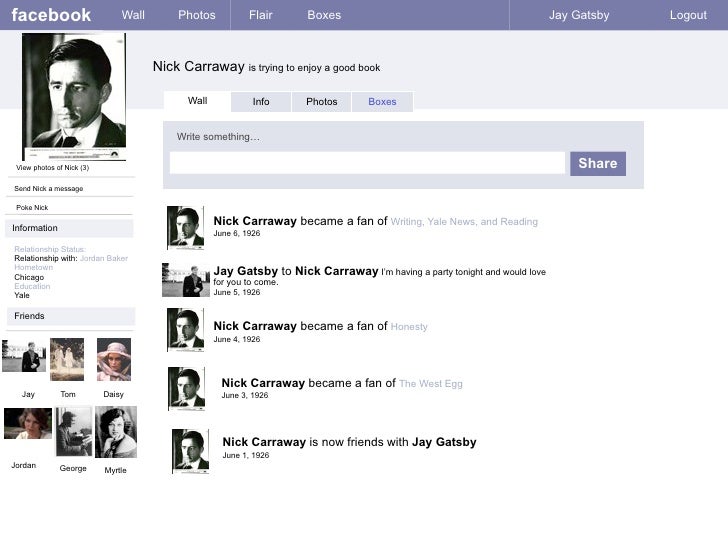728x546 pixels.
Task: Open friend Jordan's thumbnail photo
Action: pyautogui.click(x=28, y=423)
